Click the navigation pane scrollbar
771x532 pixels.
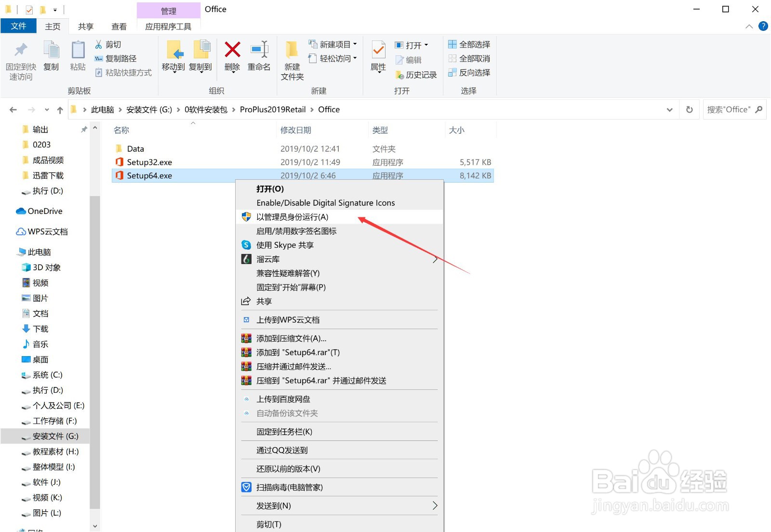click(95, 352)
